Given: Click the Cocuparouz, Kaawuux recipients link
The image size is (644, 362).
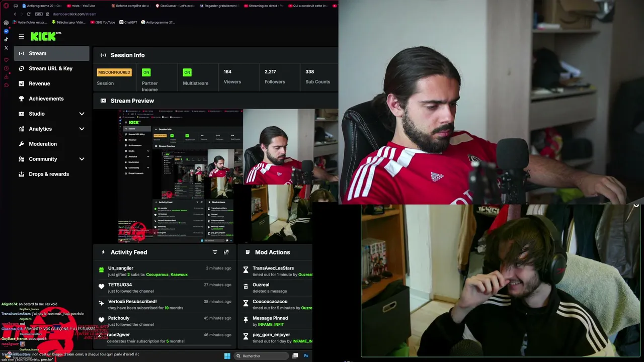Looking at the screenshot, I should pos(166,275).
